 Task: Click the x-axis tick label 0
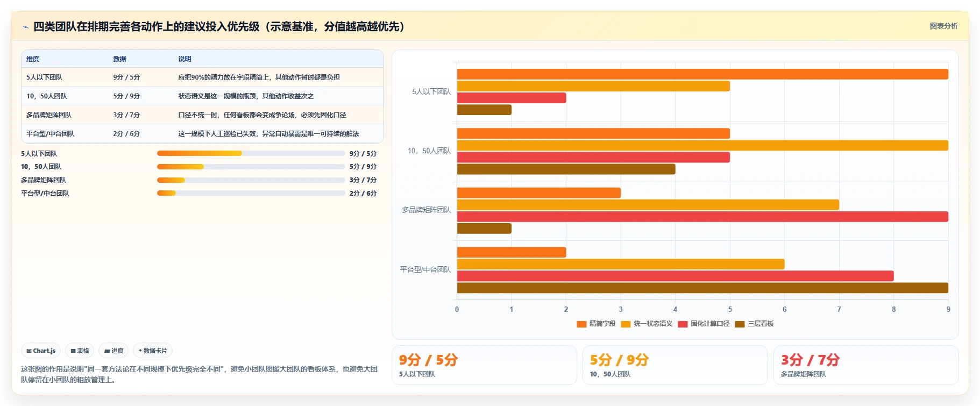(x=457, y=309)
